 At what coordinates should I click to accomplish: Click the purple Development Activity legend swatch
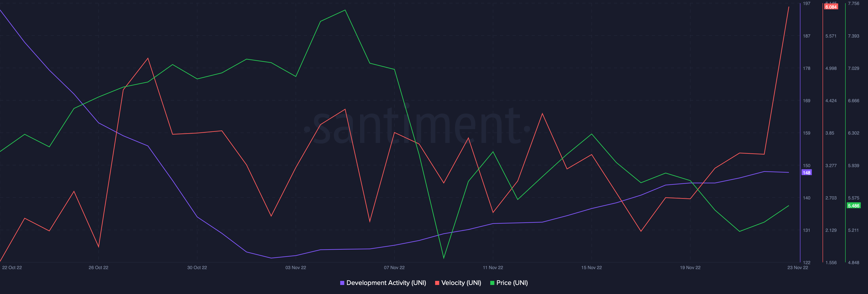342,283
